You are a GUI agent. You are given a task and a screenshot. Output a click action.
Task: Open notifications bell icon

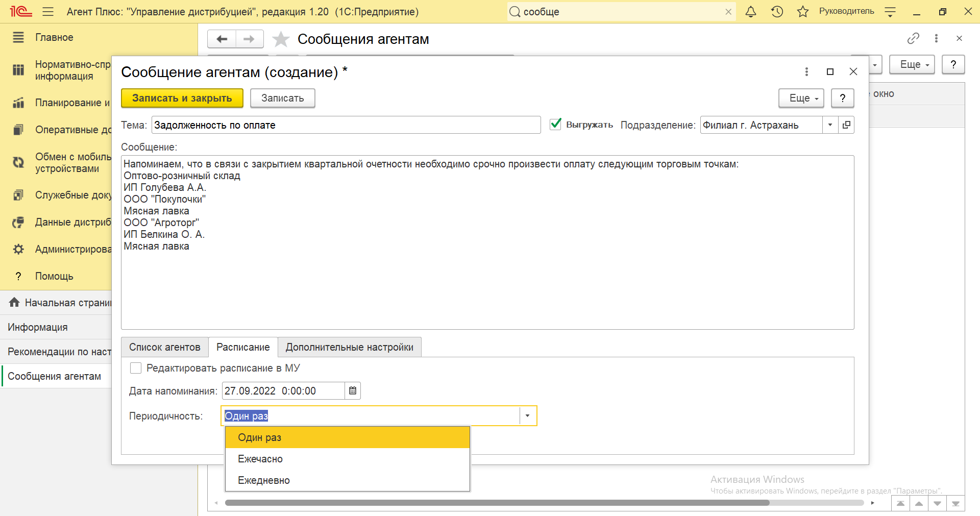tap(751, 12)
